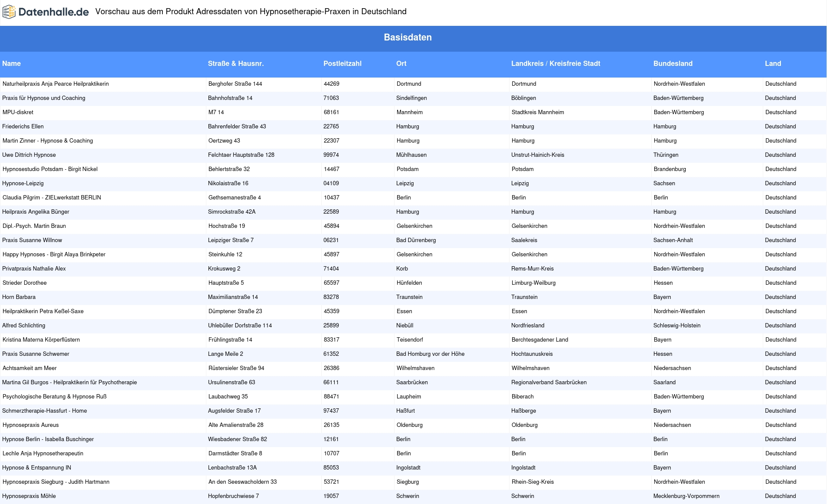
Task: Select Horn Barbara name cell
Action: click(x=19, y=297)
